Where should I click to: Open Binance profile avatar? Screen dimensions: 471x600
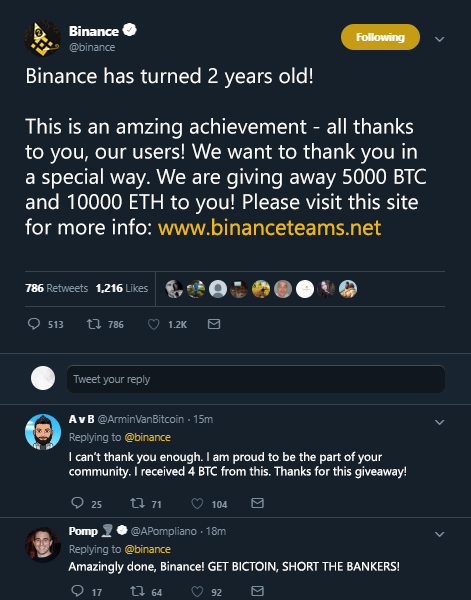(42, 39)
